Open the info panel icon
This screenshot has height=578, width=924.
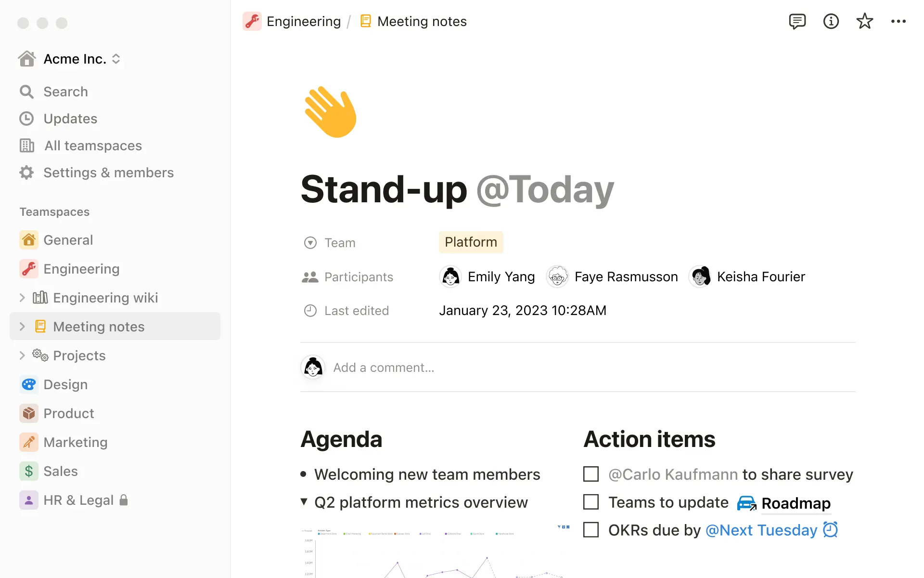pos(830,21)
